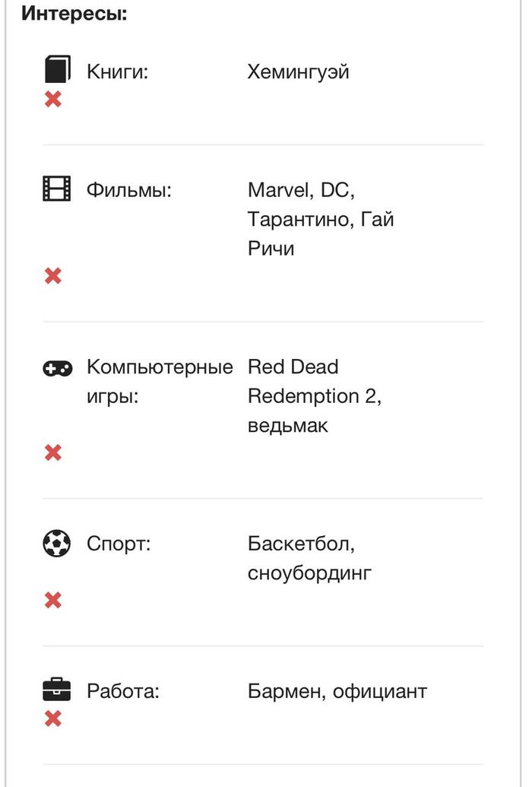Screen dimensions: 532x787
Task: Click the Работа label
Action: 123,691
